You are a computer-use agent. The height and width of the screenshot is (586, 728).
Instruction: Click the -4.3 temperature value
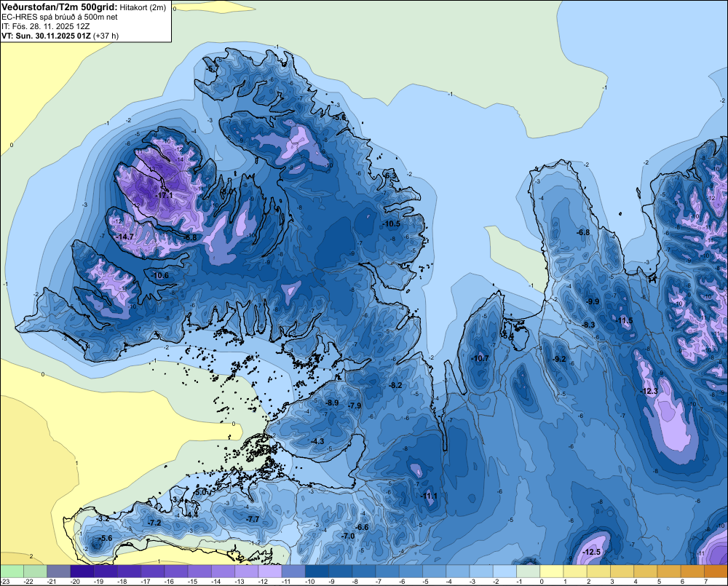(317, 441)
